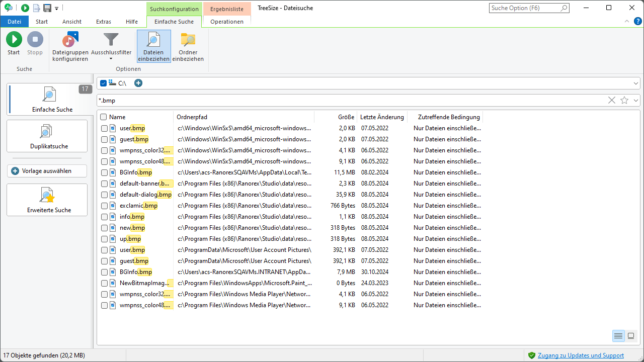
Task: Add a search path with the plus icon
Action: (x=138, y=83)
